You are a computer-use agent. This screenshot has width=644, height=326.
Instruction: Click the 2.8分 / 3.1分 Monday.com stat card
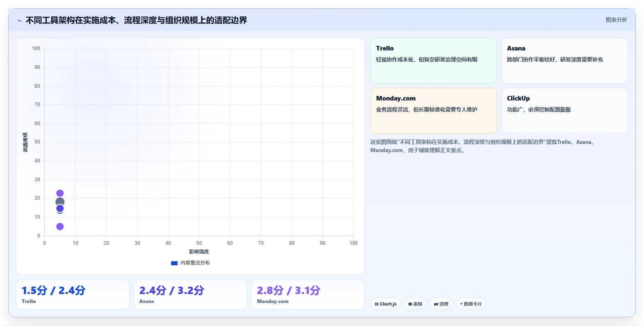point(308,294)
